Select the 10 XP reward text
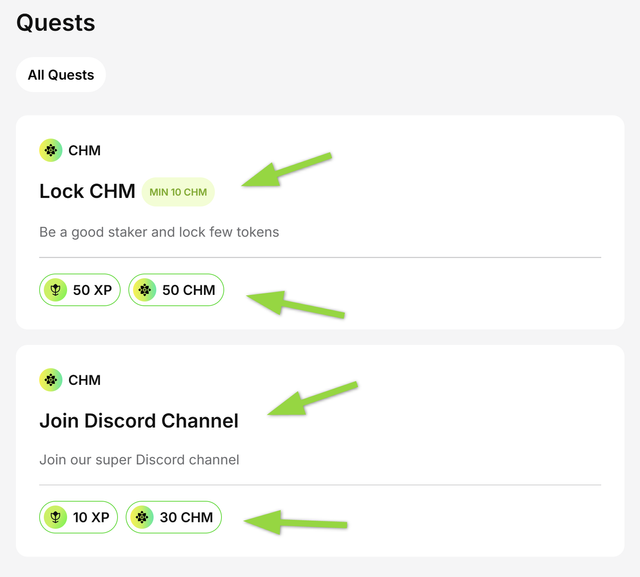This screenshot has height=577, width=640. point(91,517)
